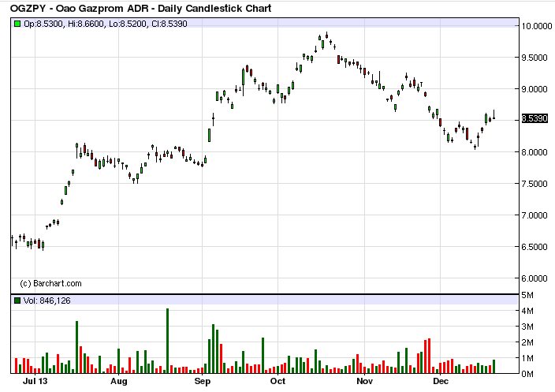The image size is (555, 392).
Task: Click the '6.0000' price axis label
Action: 535,278
